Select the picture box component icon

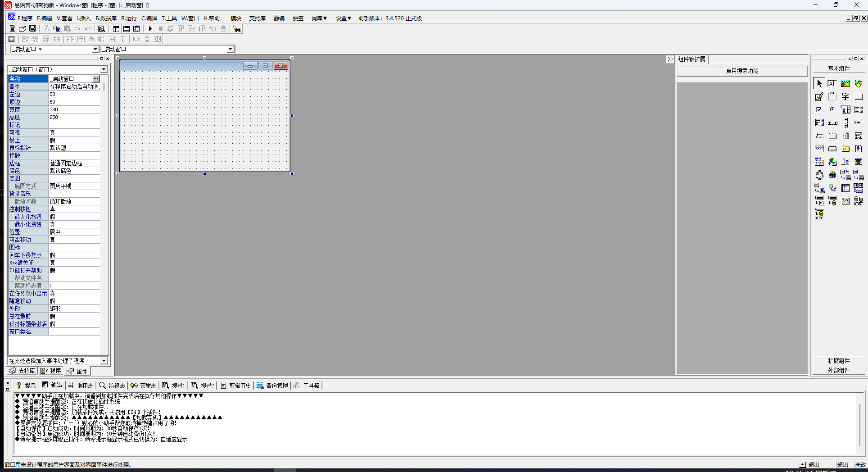coord(845,84)
